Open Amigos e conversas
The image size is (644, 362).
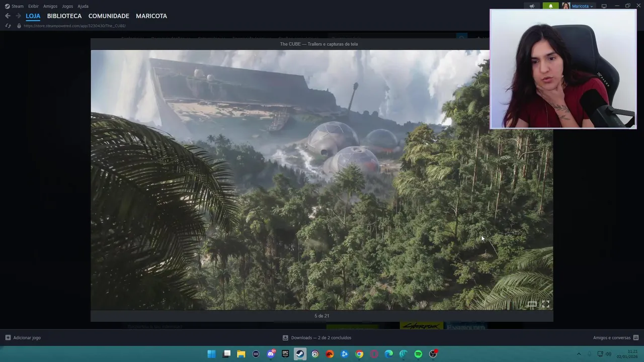616,338
